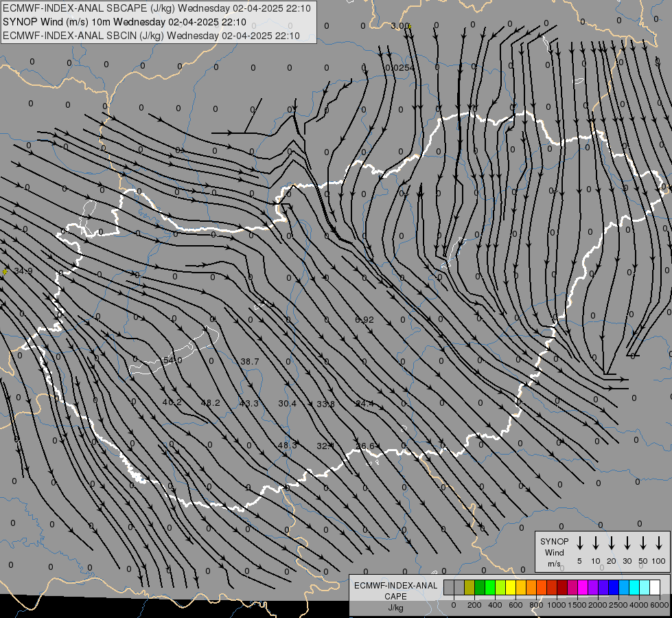Image resolution: width=672 pixels, height=618 pixels.
Task: Pick the white CAPE legend swatch
Action: click(x=655, y=587)
